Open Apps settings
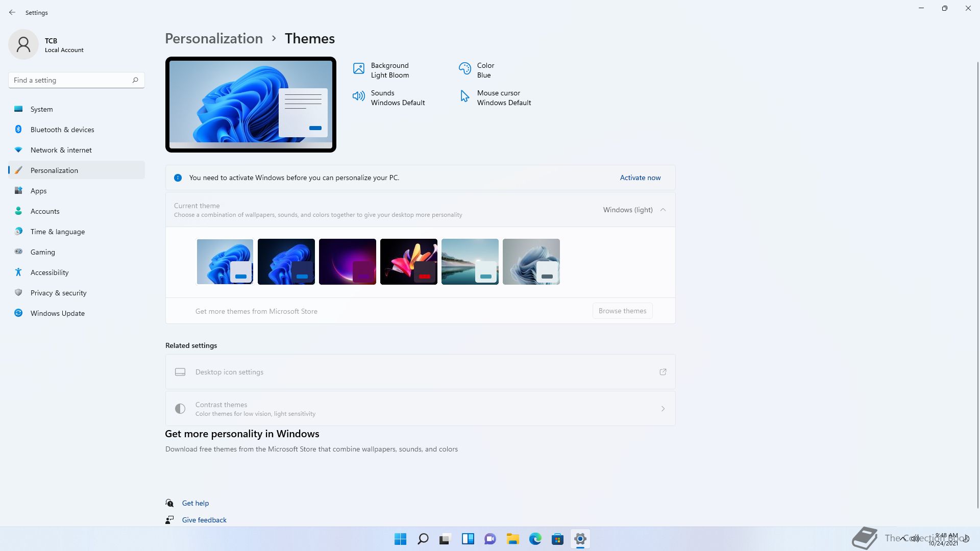The image size is (980, 551). (77, 191)
